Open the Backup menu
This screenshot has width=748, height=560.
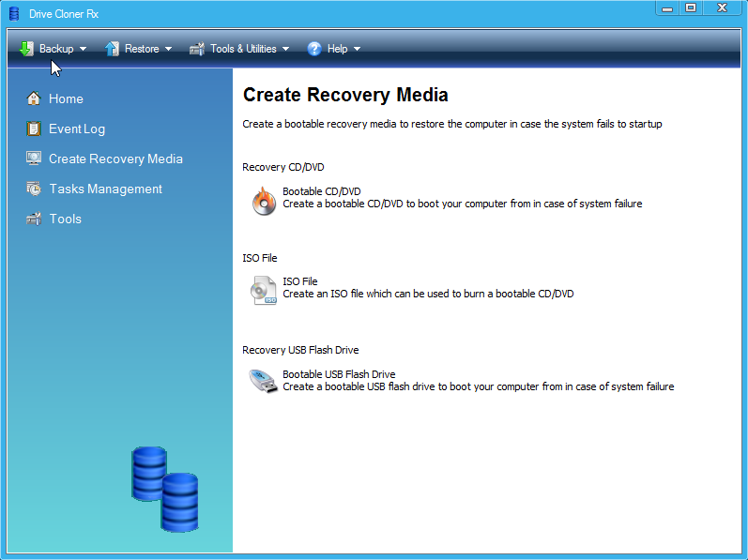click(x=53, y=49)
